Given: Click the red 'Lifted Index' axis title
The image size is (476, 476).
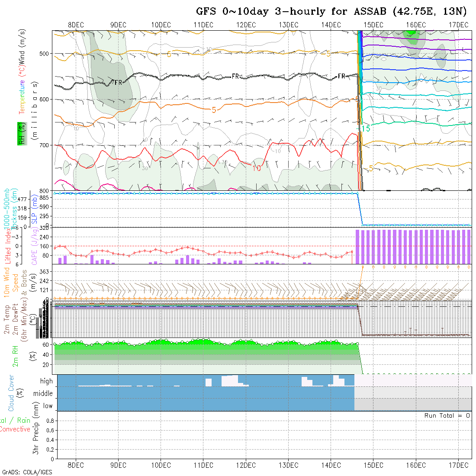Looking at the screenshot, I should click(x=8, y=245).
